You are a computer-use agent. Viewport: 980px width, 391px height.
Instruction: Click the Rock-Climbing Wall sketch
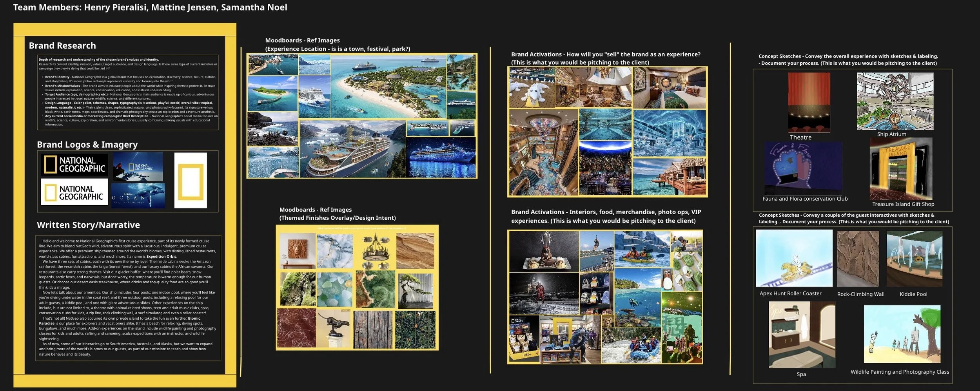point(858,259)
